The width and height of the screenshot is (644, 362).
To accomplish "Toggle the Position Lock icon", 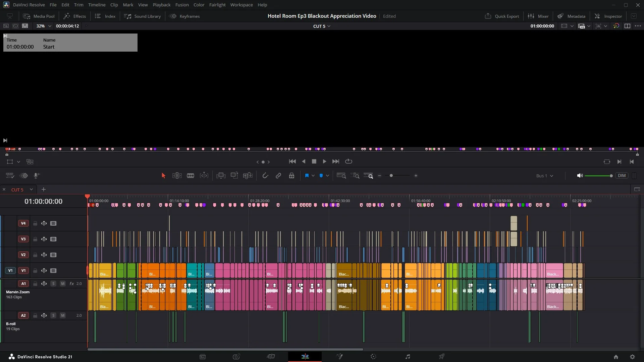I will (x=291, y=176).
